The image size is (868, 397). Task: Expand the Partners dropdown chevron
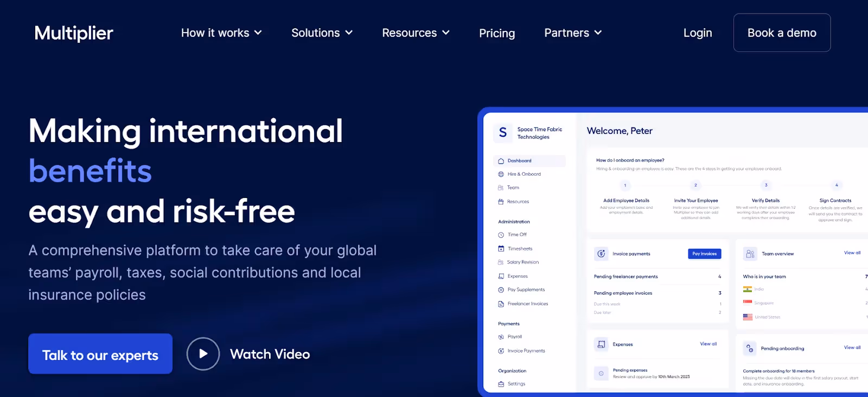[598, 33]
